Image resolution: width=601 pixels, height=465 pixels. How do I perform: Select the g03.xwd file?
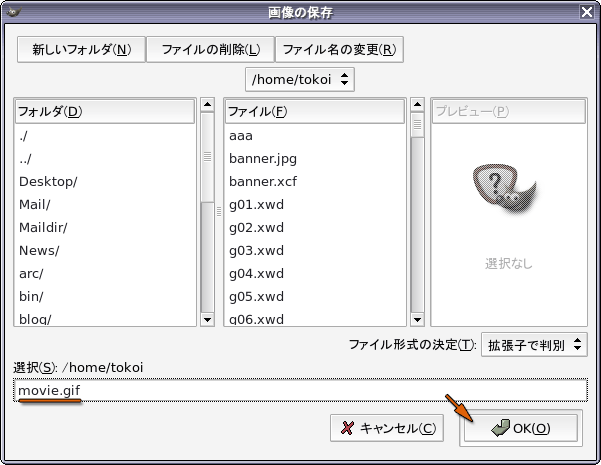tap(256, 250)
